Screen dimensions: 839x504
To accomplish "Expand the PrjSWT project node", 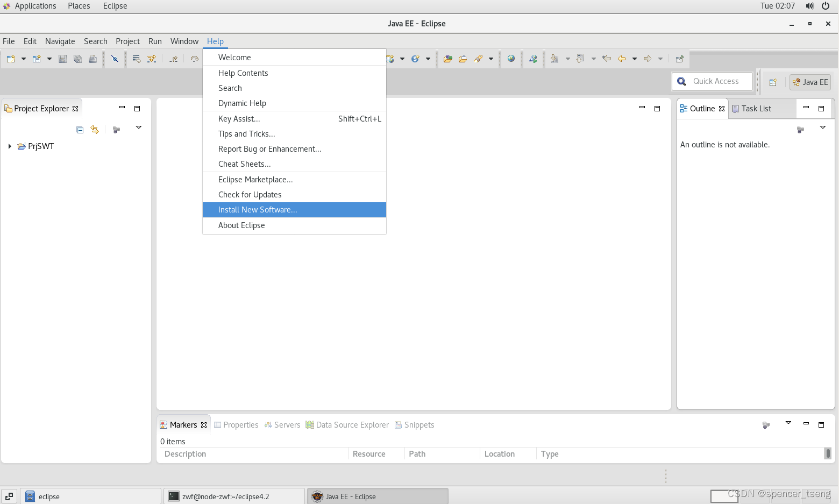I will [x=9, y=146].
